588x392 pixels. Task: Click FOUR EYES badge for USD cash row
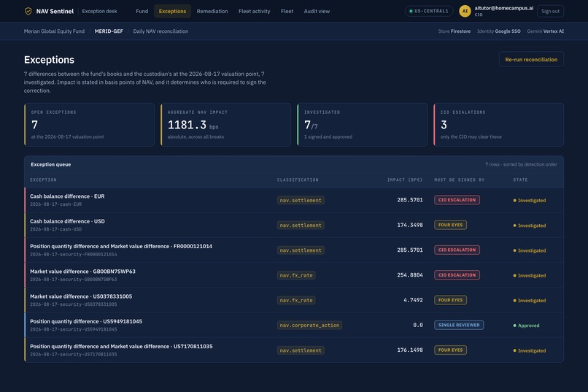tap(450, 225)
